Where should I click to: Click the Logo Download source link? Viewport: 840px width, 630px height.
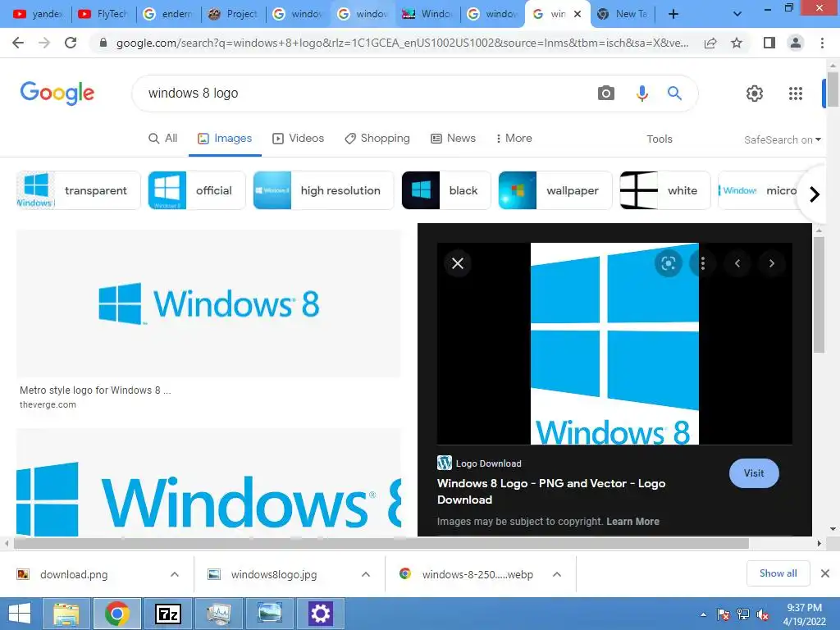[x=479, y=463]
